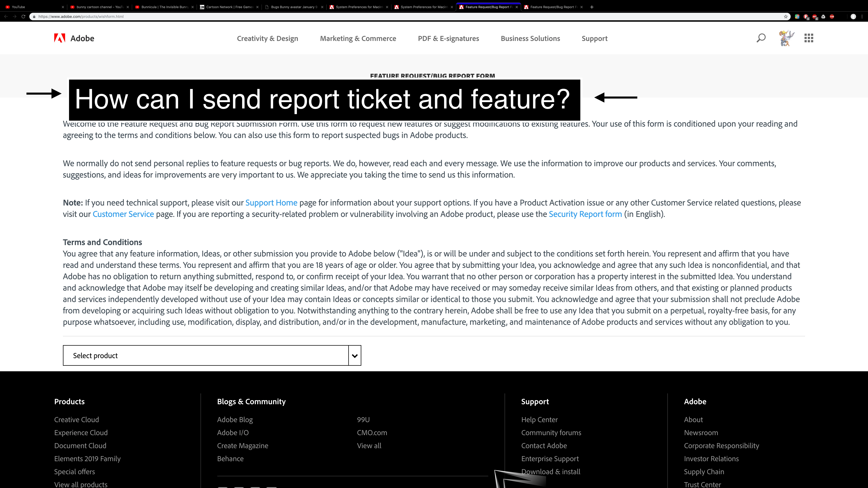Open the Adobe apps grid icon
This screenshot has height=488, width=868.
click(809, 38)
